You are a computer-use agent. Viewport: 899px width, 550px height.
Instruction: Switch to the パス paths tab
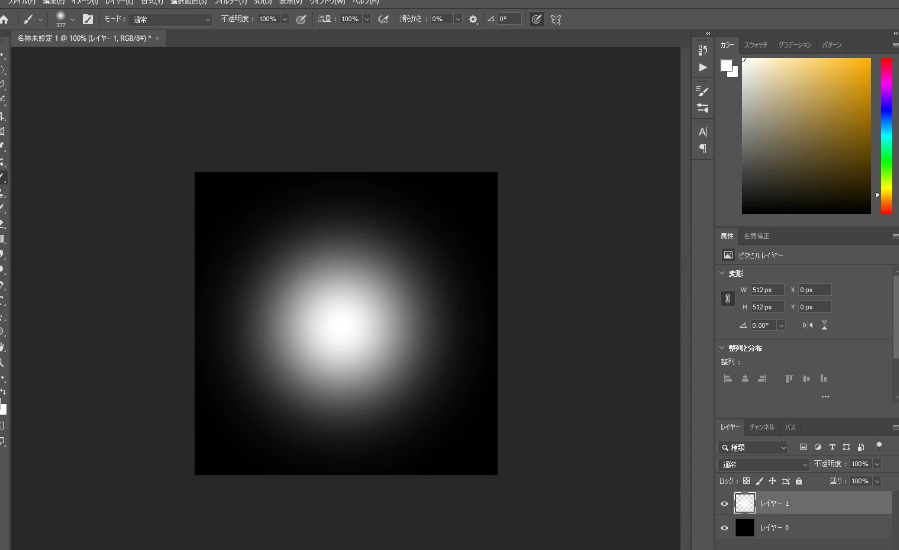pos(790,427)
